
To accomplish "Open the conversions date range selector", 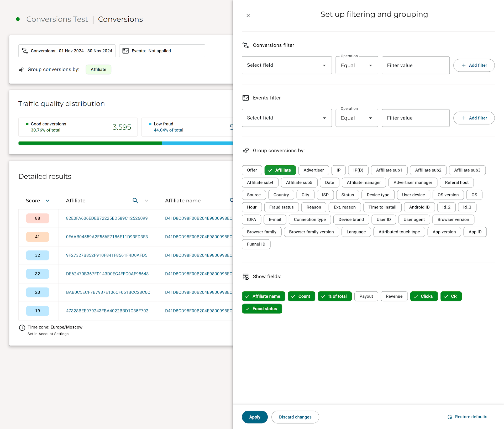I will click(67, 51).
